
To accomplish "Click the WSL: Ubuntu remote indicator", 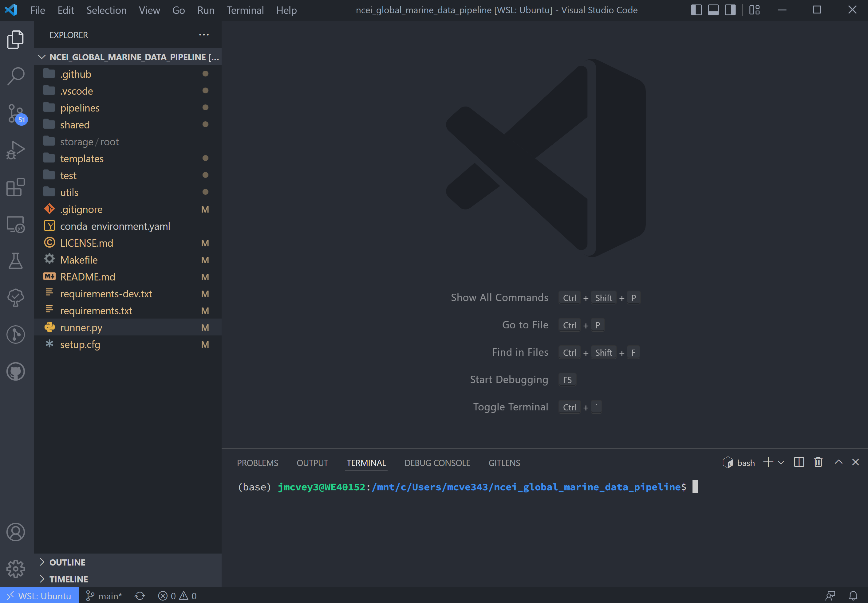I will click(x=39, y=596).
